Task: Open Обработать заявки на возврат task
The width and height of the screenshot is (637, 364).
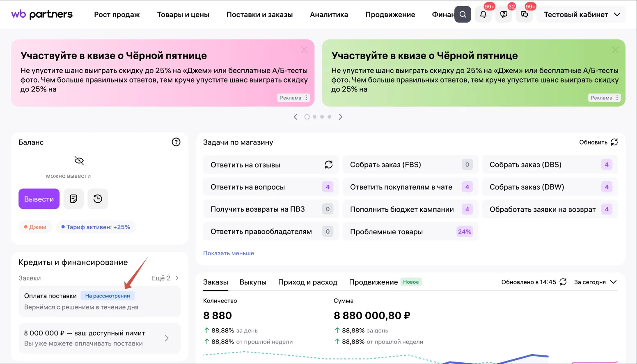Action: [550, 209]
